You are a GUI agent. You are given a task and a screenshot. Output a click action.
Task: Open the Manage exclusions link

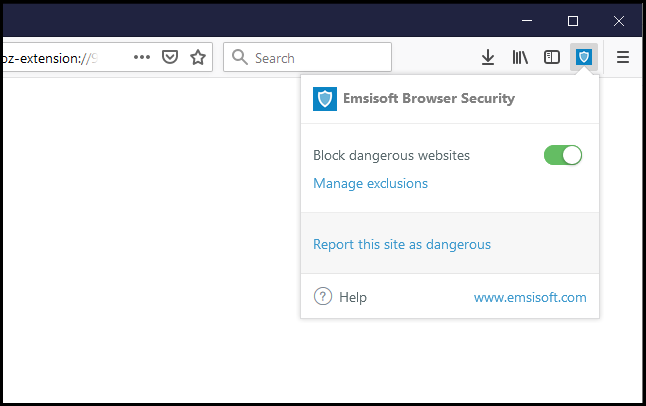pos(370,183)
